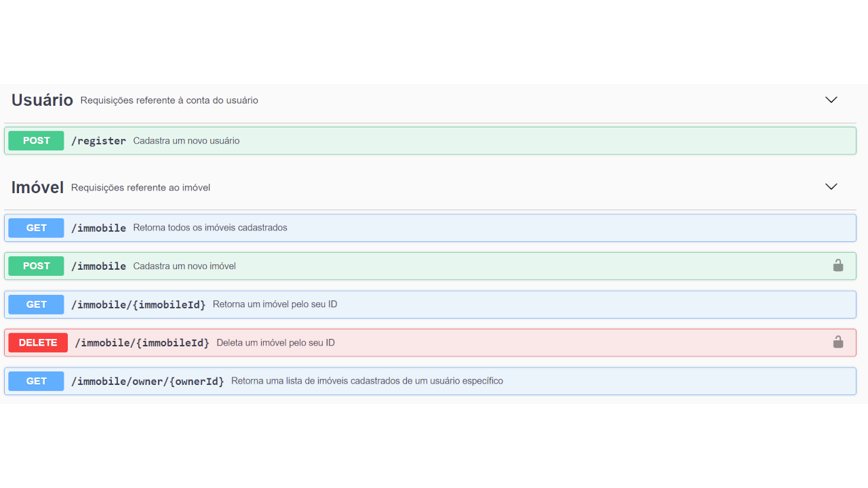Image resolution: width=868 pixels, height=488 pixels.
Task: Click the Imóvel section heading
Action: (37, 187)
